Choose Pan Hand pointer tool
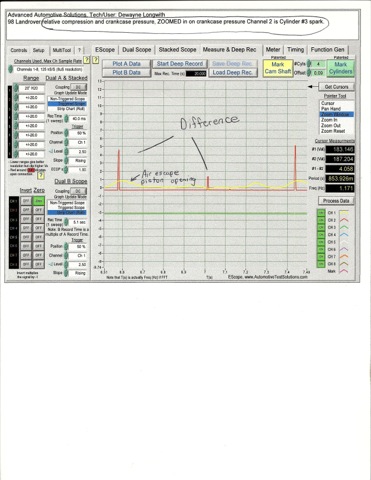371x480 pixels. point(336,109)
